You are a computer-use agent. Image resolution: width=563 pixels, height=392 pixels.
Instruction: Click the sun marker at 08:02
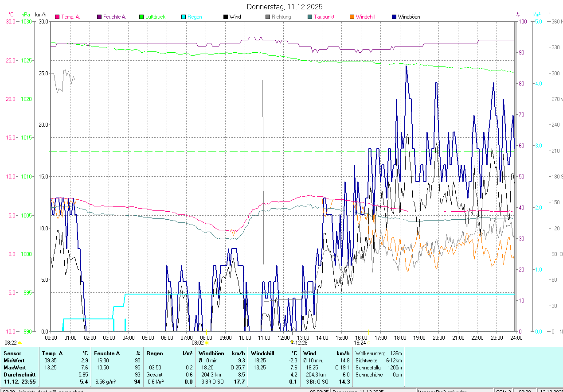207,343
